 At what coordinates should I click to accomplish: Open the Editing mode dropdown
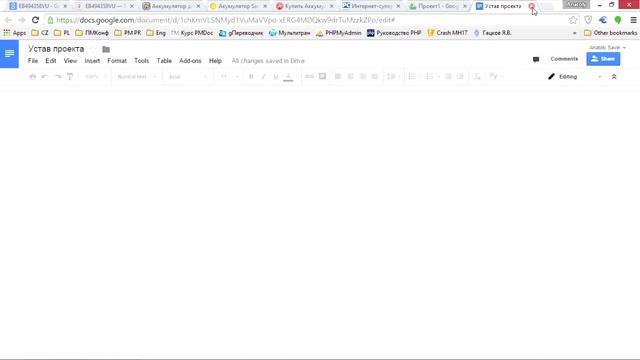[x=574, y=77]
